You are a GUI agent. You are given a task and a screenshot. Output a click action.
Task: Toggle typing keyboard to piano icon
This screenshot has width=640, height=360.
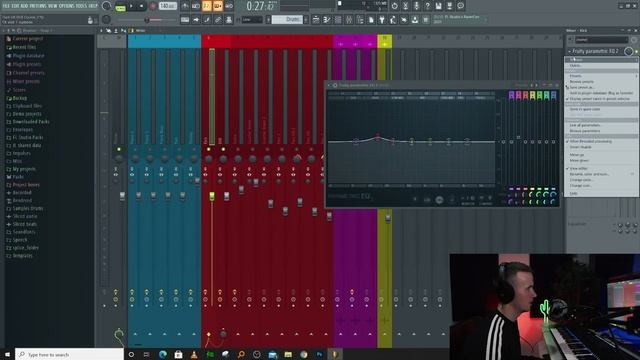click(185, 20)
